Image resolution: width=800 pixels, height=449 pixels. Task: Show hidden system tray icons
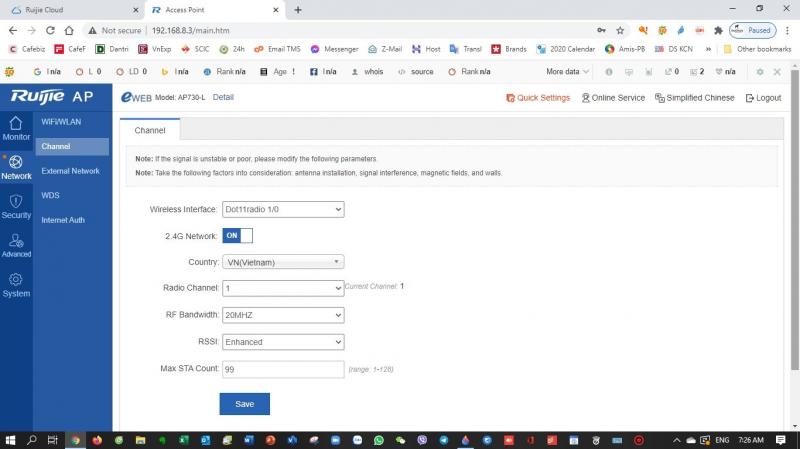pyautogui.click(x=677, y=440)
